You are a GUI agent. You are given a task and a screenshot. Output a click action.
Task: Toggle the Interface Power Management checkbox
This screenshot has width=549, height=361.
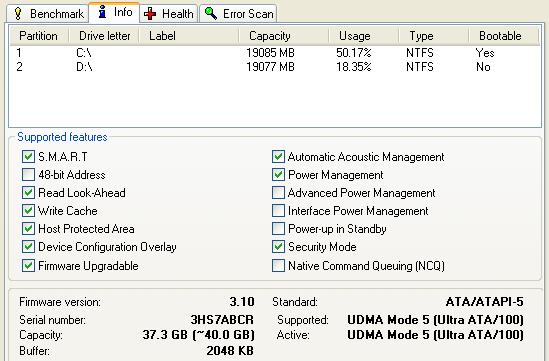[x=278, y=210]
